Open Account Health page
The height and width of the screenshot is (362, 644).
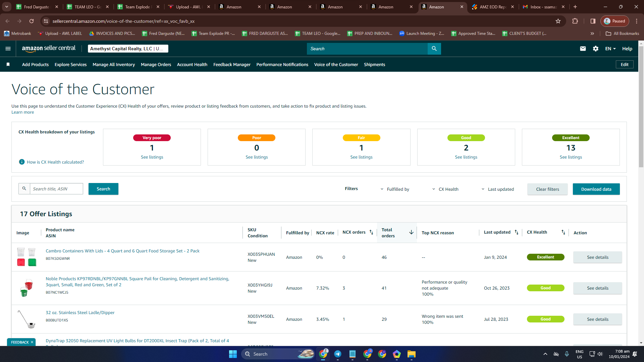pos(192,64)
